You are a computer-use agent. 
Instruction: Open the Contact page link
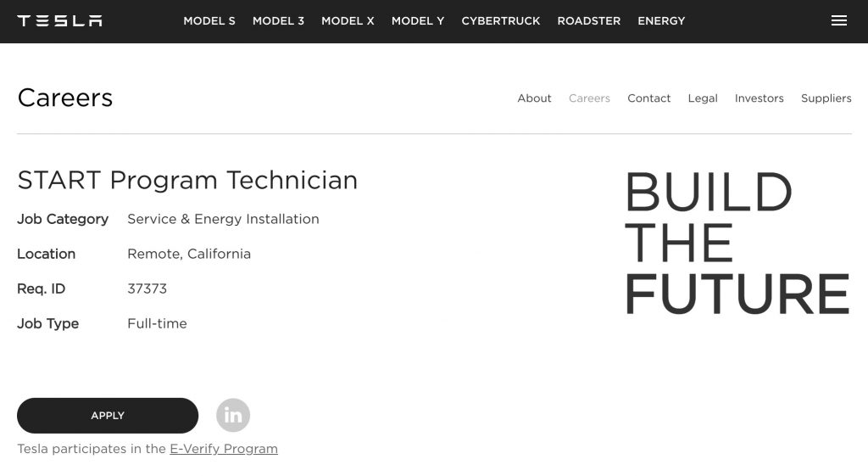coord(648,98)
